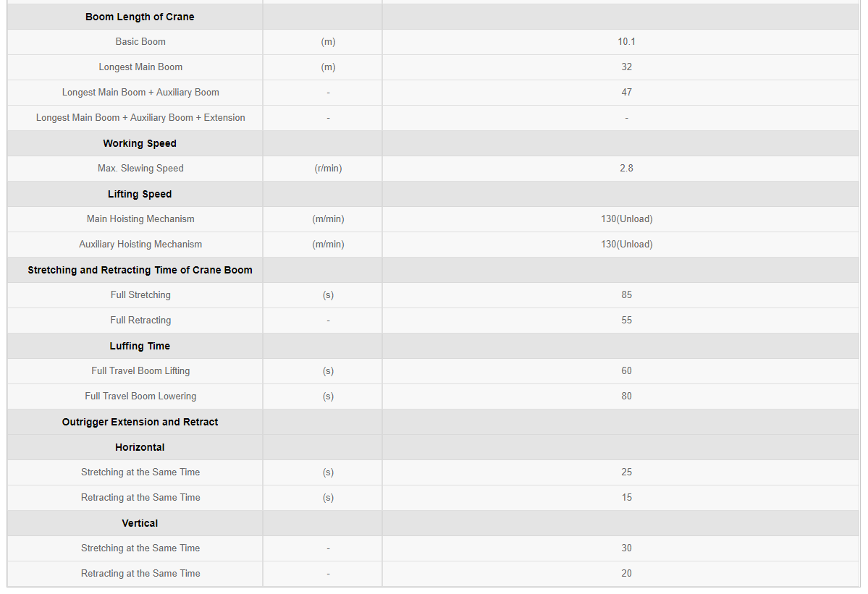Click the Horizontal subsection header
The image size is (868, 594).
tap(140, 447)
